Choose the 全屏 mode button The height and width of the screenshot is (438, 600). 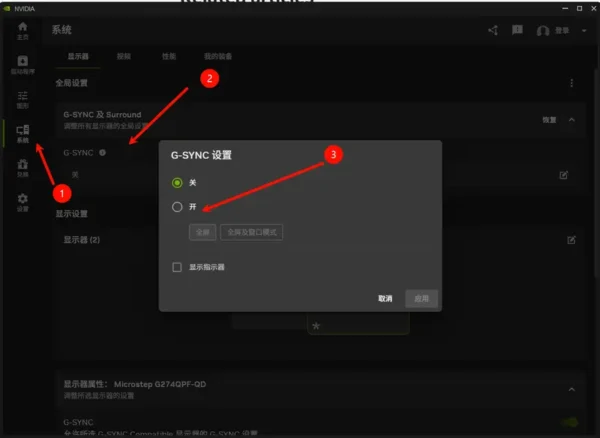point(202,232)
